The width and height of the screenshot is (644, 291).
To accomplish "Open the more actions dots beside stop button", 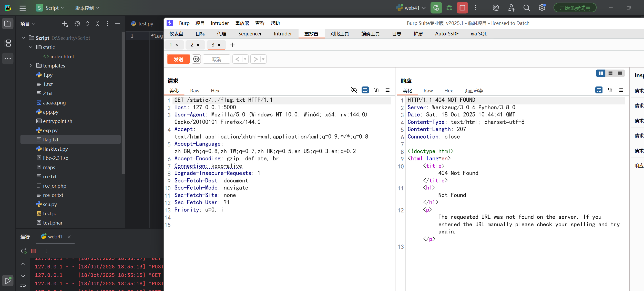I will coord(475,8).
